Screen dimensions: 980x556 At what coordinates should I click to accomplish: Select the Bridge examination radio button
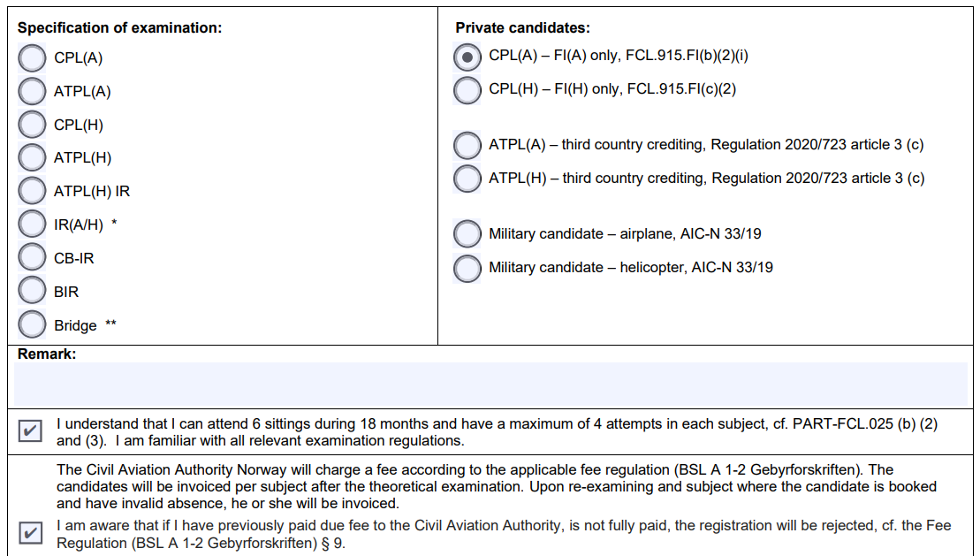pos(32,324)
